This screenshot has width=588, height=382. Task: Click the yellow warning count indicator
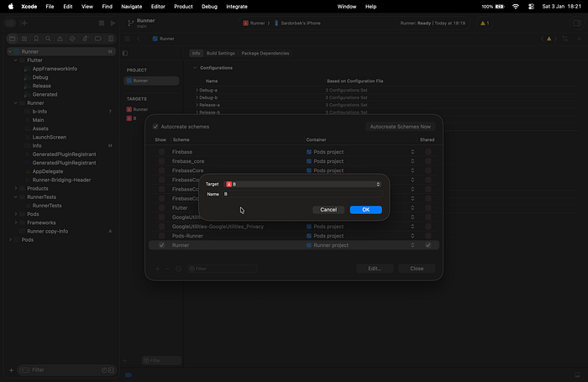click(485, 24)
